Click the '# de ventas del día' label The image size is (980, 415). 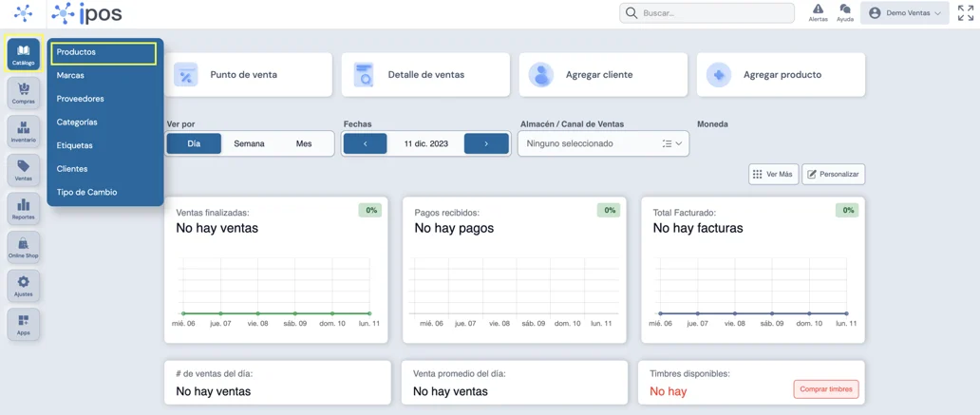(x=215, y=374)
